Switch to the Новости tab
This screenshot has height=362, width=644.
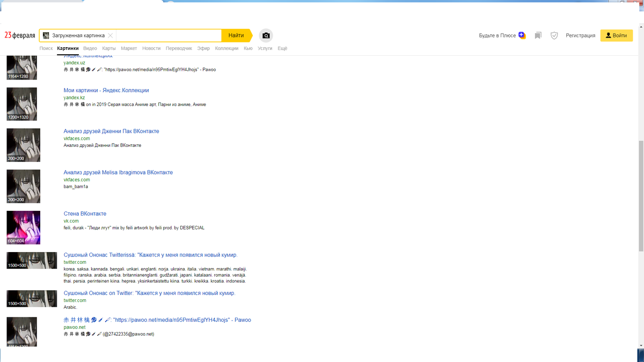pyautogui.click(x=151, y=48)
